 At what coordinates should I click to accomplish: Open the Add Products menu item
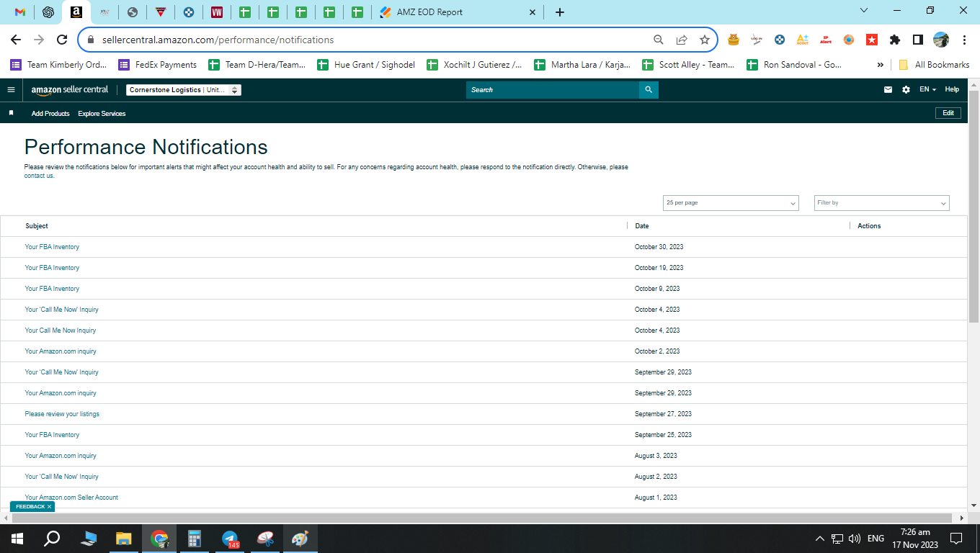[x=50, y=114]
